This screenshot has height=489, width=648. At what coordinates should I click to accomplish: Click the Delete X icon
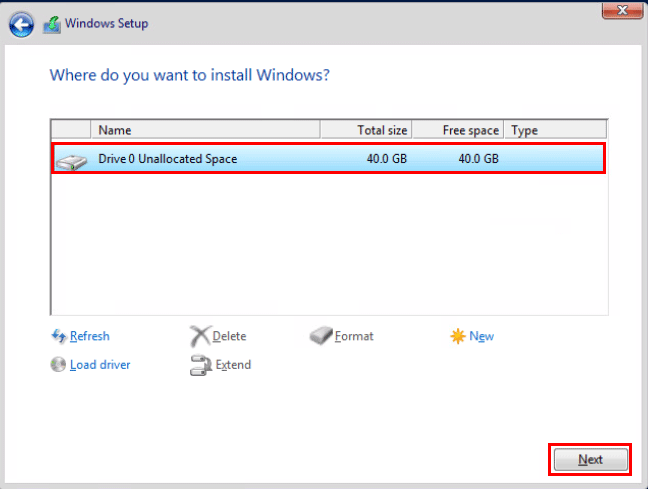[200, 336]
